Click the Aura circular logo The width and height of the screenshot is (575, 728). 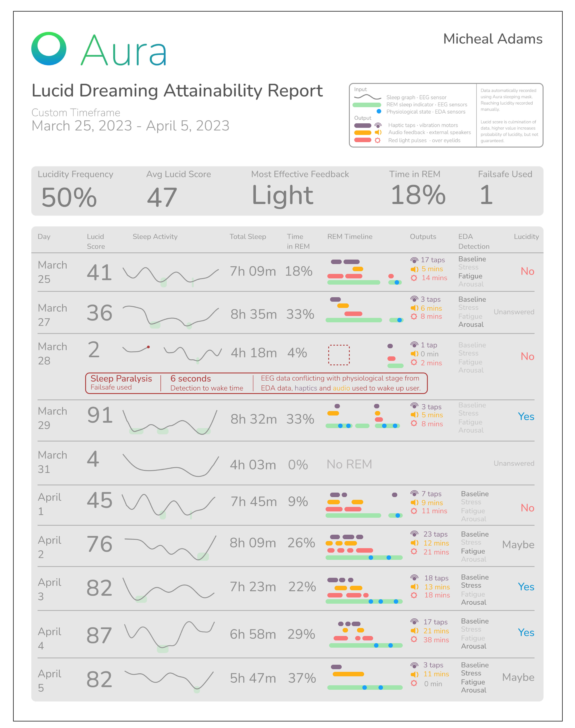[49, 48]
